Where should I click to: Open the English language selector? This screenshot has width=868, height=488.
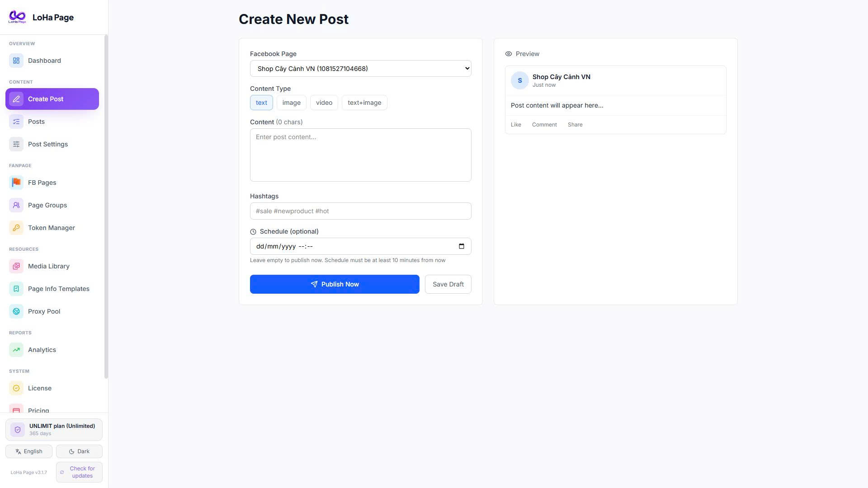[x=29, y=451]
